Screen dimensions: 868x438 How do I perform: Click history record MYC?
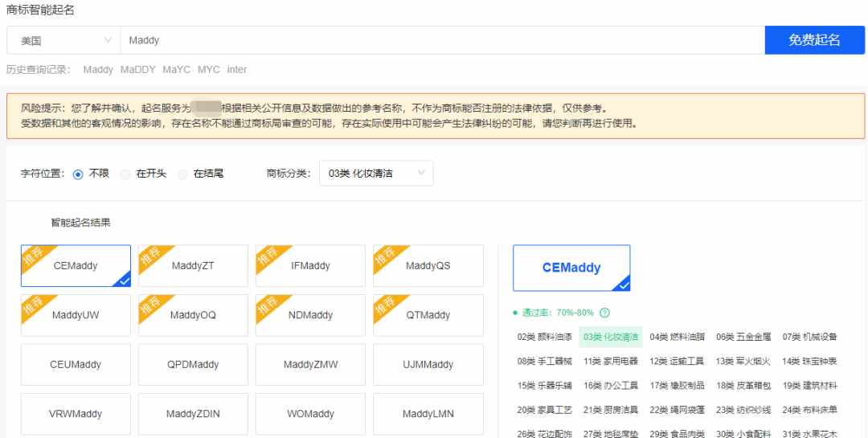[209, 70]
